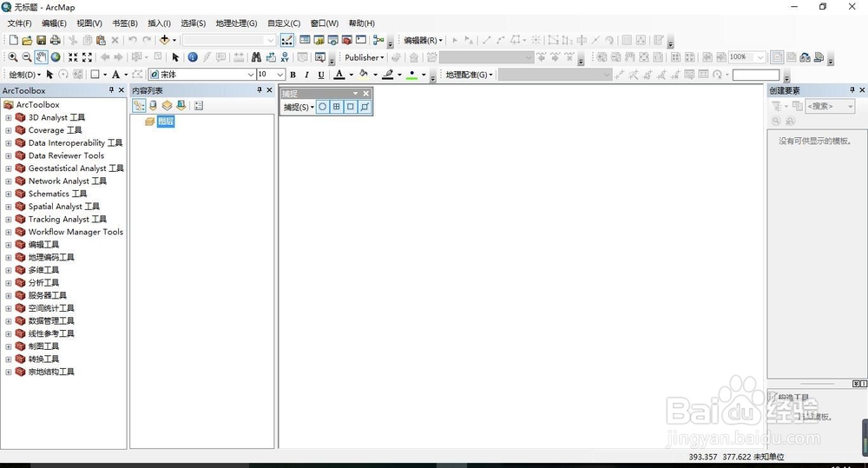Open the Publisher dropdown menu
The height and width of the screenshot is (468, 868).
pyautogui.click(x=365, y=57)
